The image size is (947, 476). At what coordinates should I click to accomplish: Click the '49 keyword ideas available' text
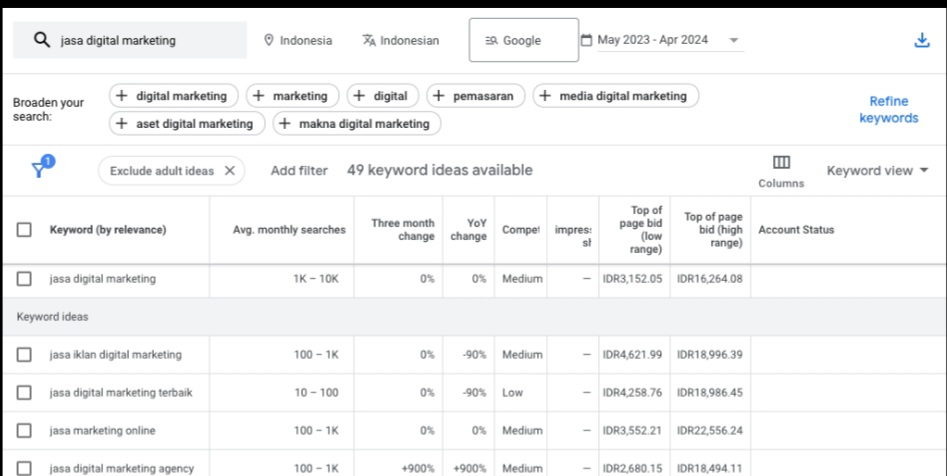[440, 170]
